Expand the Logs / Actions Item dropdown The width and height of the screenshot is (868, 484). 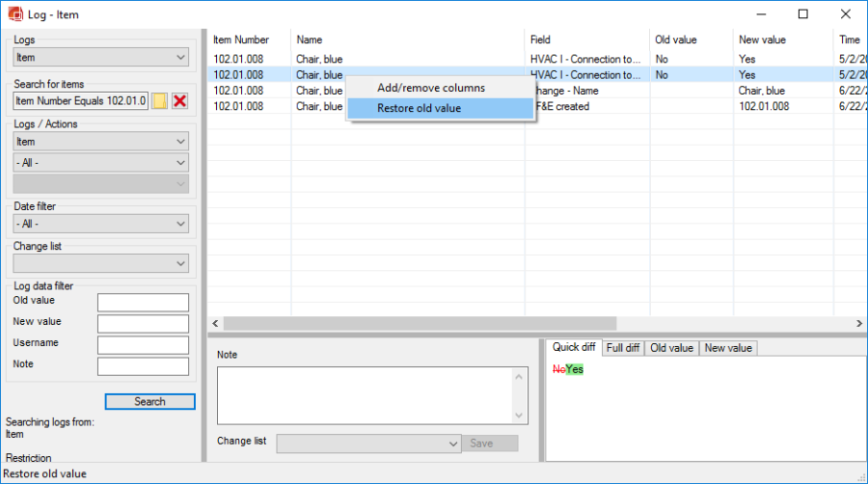[x=100, y=142]
